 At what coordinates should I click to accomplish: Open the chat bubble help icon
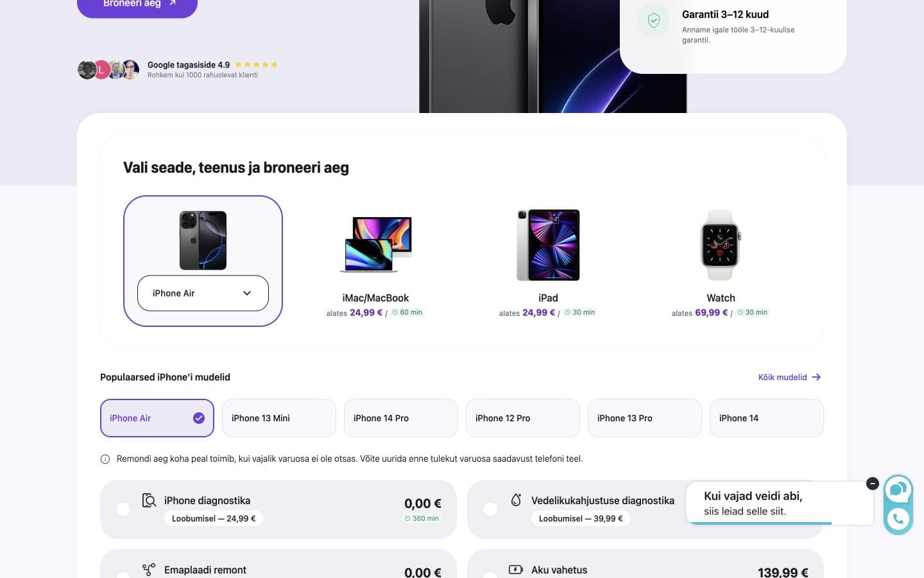(898, 491)
